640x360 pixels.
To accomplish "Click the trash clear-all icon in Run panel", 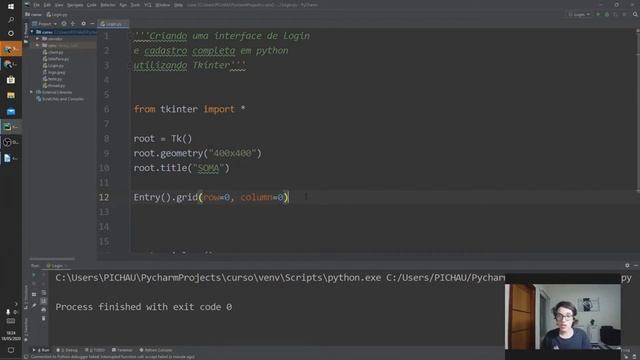I will [x=44, y=318].
